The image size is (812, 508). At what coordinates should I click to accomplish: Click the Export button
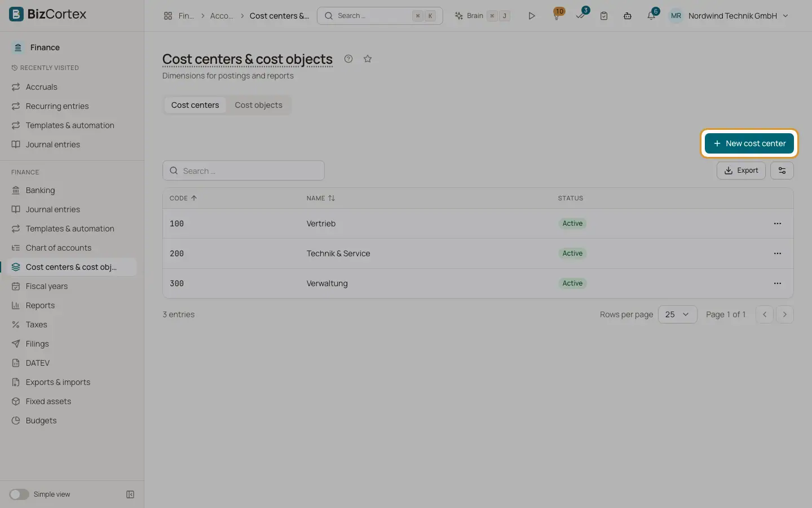741,170
